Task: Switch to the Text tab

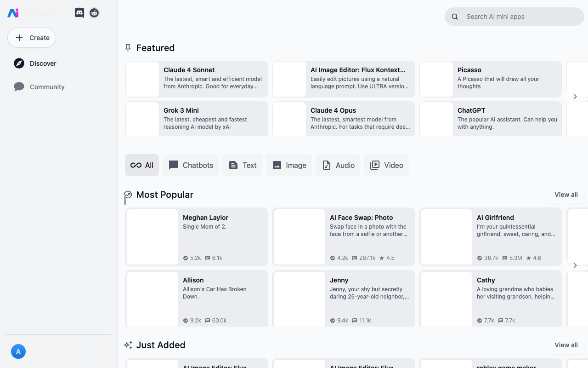Action: tap(243, 165)
